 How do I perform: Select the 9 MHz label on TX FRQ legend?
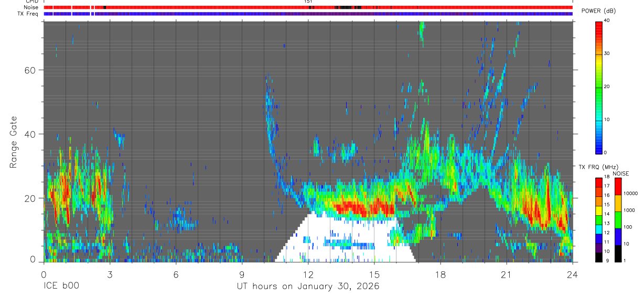pos(606,260)
